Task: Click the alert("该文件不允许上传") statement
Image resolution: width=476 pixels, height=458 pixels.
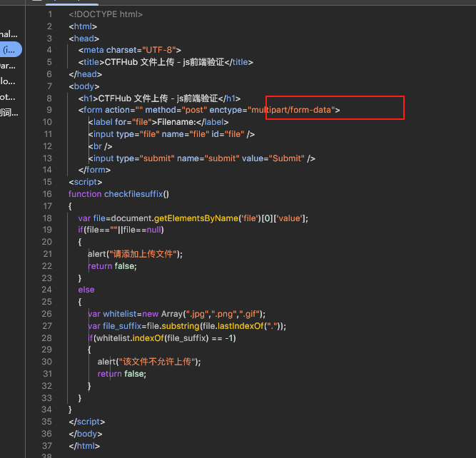Action: click(x=149, y=362)
